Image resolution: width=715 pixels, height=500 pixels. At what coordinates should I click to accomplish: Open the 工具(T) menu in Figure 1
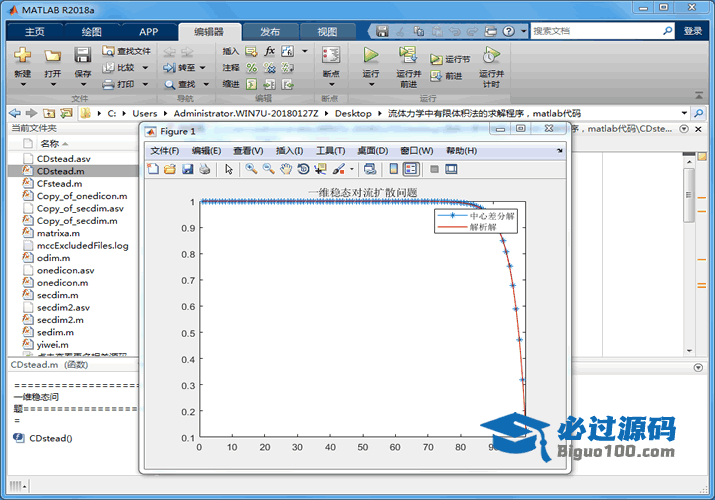(x=331, y=151)
